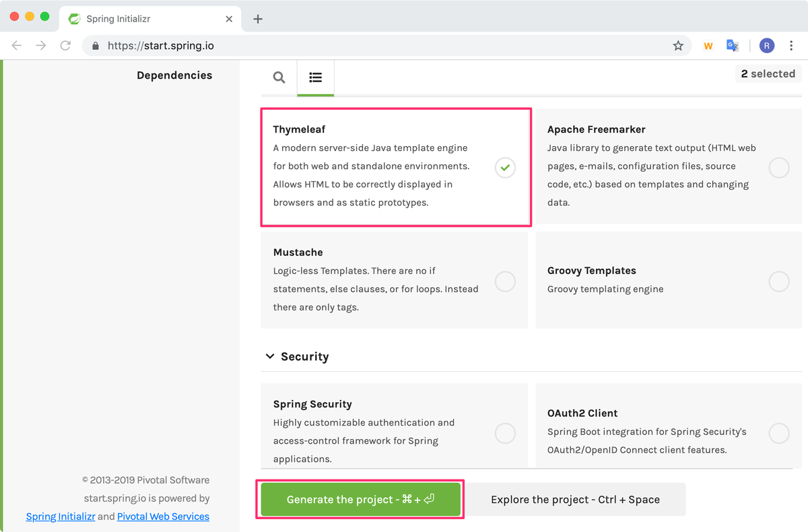Click Generate the project button
The width and height of the screenshot is (808, 532).
click(360, 499)
